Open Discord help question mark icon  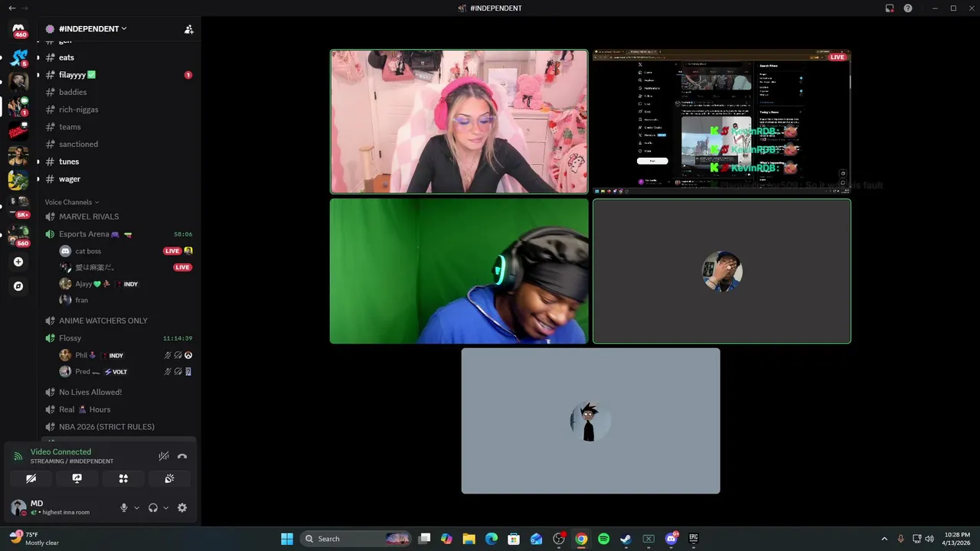pyautogui.click(x=908, y=8)
